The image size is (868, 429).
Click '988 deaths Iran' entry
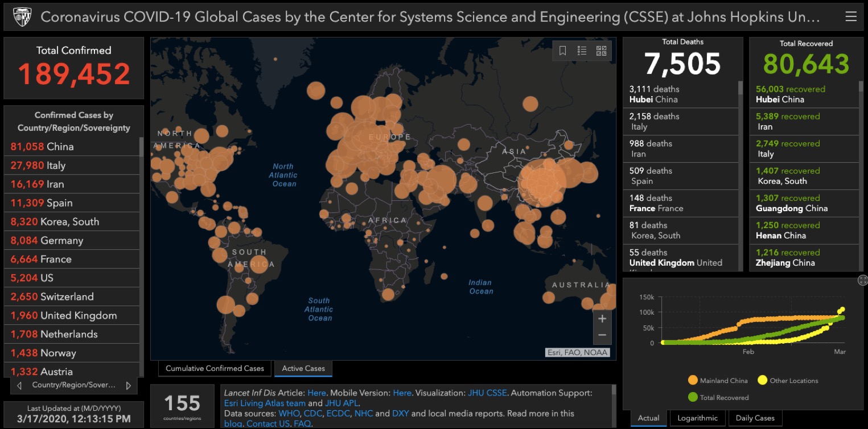click(681, 148)
